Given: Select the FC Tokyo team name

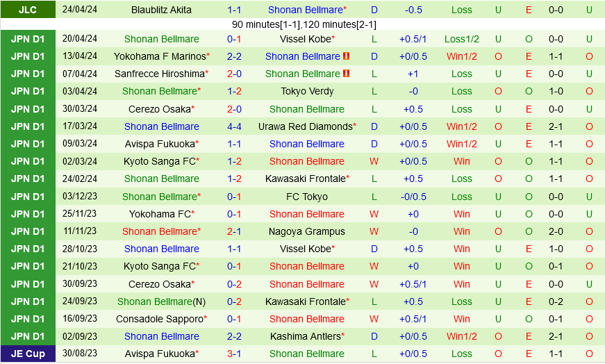Looking at the screenshot, I should tap(306, 197).
